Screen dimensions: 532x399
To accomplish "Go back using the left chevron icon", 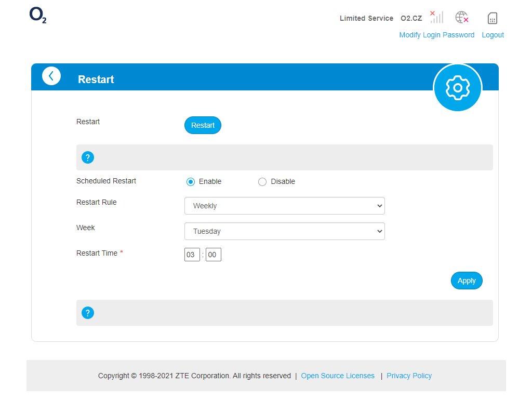I will pyautogui.click(x=51, y=76).
